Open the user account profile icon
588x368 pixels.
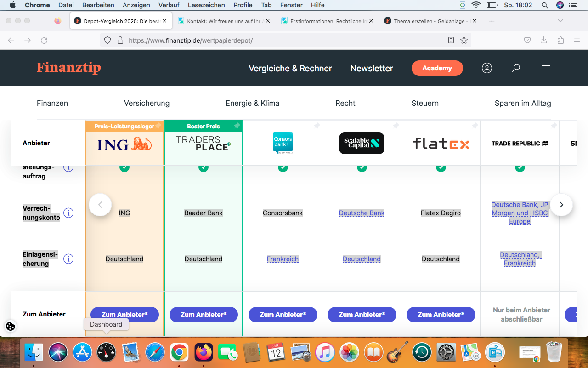(x=487, y=68)
